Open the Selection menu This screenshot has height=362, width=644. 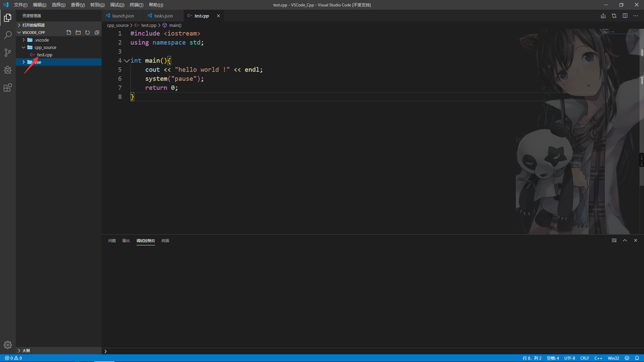click(59, 5)
